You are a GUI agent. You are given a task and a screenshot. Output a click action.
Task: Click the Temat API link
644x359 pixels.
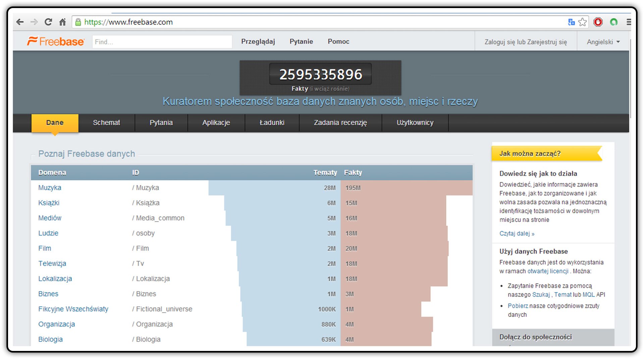(562, 295)
